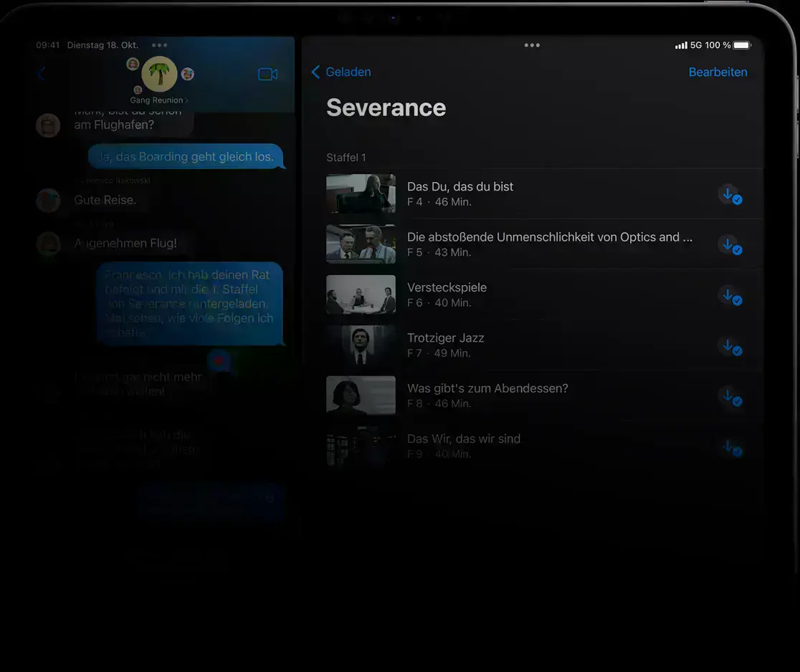Tap downloaded icon for Die abstoßende Unmenschlichkeit episode
Screen dimensions: 800x672
(x=730, y=245)
